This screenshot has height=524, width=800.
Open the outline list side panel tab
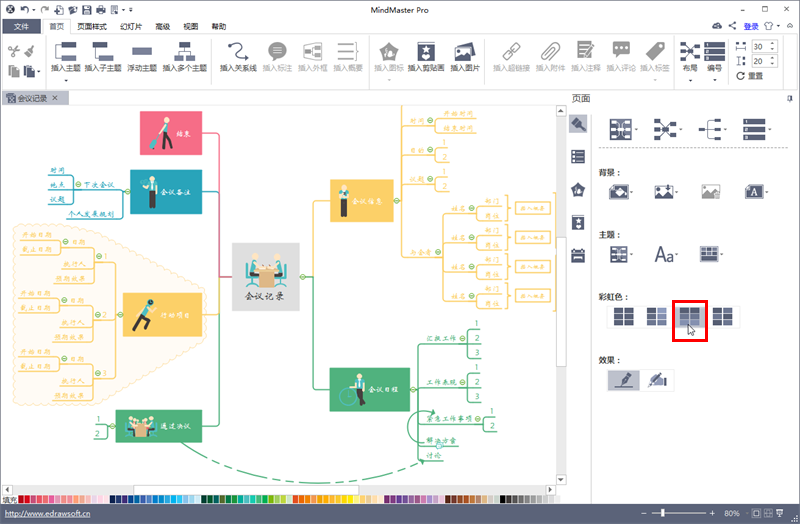(x=578, y=157)
